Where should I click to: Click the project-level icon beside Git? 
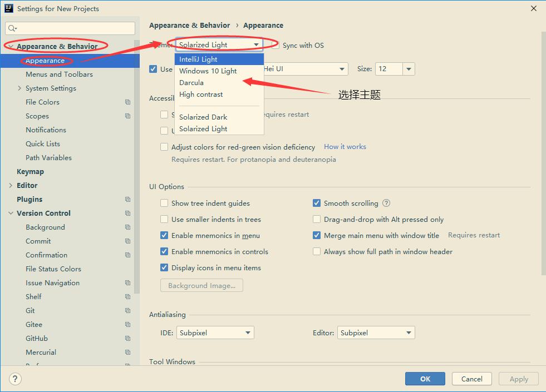point(128,311)
